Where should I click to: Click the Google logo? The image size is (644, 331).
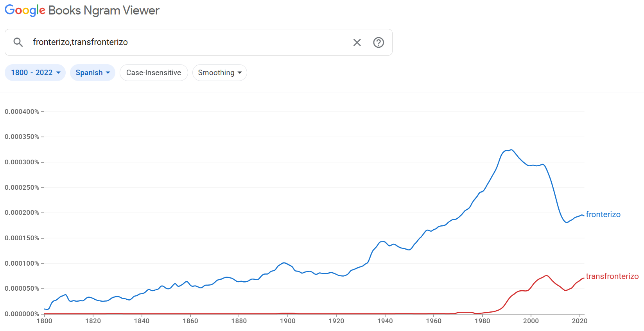point(25,11)
